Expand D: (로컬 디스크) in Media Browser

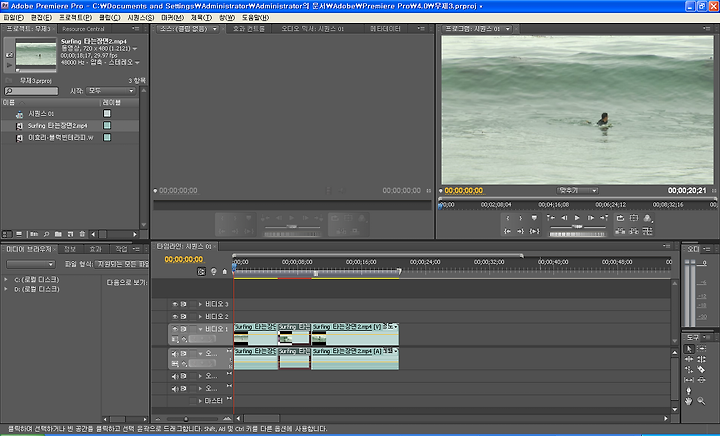pos(6,289)
